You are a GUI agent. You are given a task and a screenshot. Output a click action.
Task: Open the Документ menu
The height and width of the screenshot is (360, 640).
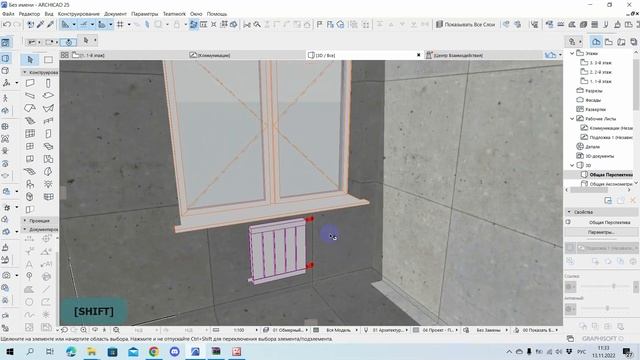click(x=116, y=14)
